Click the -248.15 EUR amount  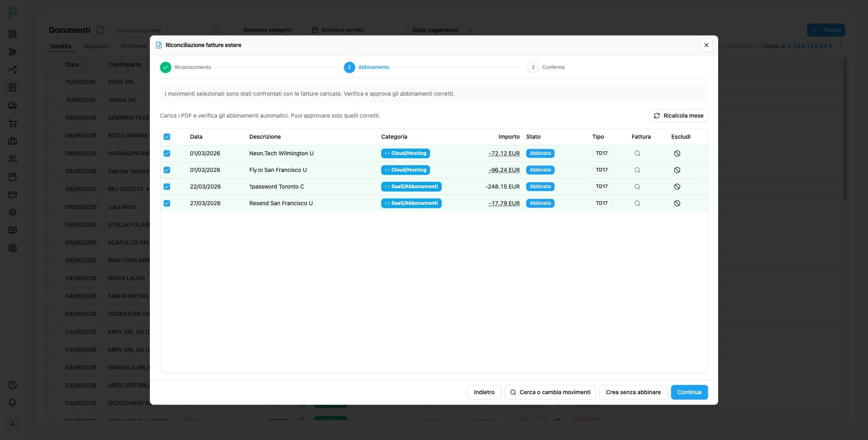point(502,187)
